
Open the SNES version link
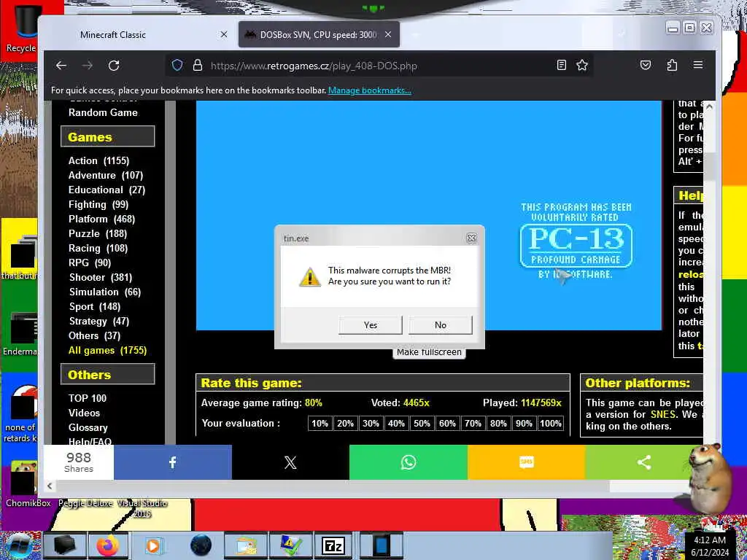[662, 414]
